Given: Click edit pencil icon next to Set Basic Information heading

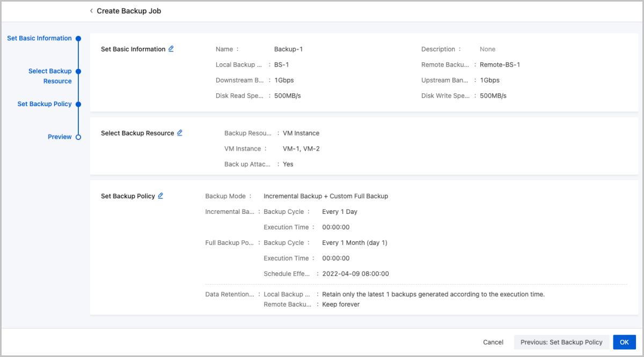Looking at the screenshot, I should 171,49.
